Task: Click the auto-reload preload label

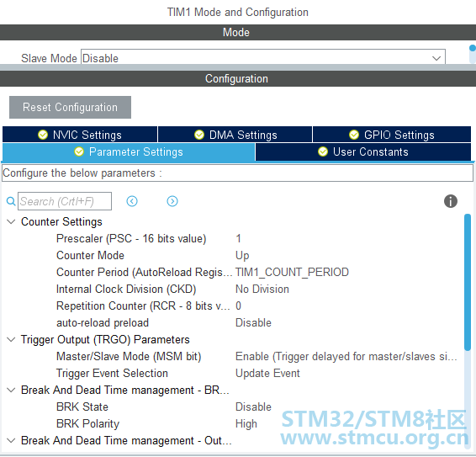Action: 103,322
